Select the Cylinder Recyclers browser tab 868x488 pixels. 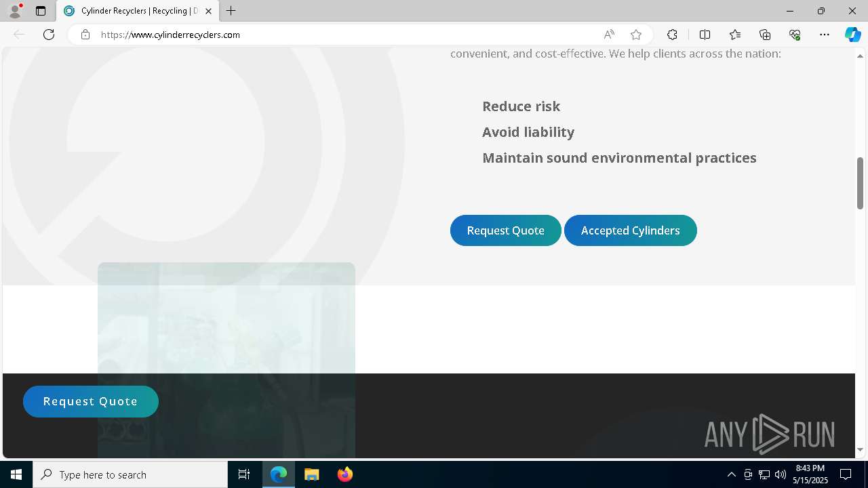click(138, 11)
